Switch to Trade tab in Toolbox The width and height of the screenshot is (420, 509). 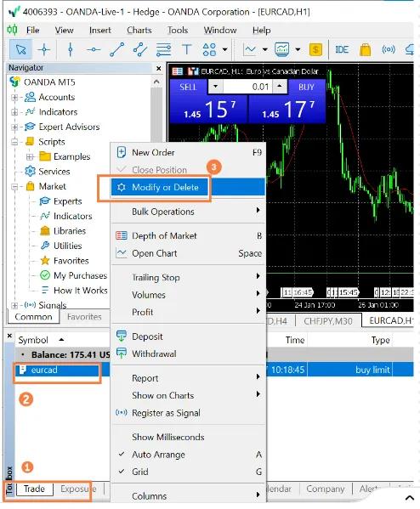[34, 489]
